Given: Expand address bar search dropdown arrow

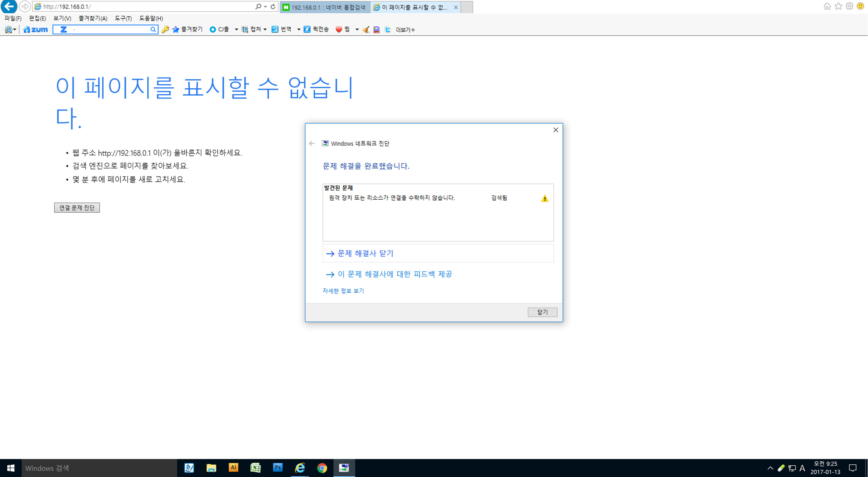Looking at the screenshot, I should coord(266,7).
